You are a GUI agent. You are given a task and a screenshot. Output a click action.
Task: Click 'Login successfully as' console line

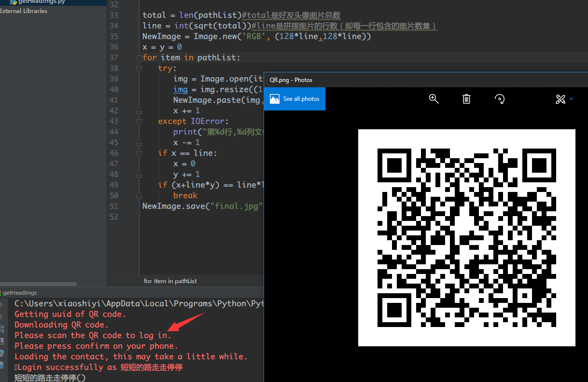[98, 367]
